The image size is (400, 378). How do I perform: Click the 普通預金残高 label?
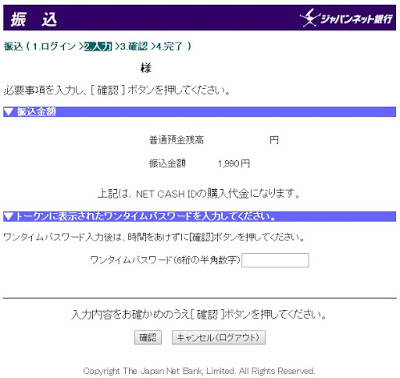[176, 140]
